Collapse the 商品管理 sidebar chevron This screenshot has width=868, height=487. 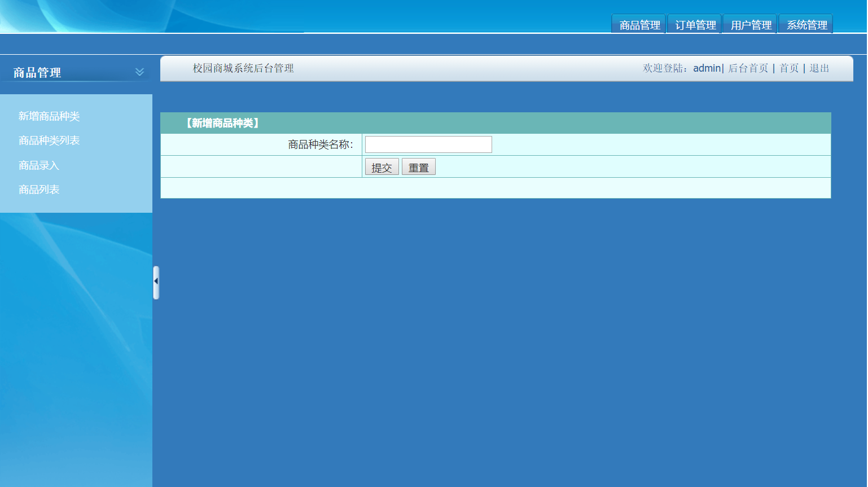(139, 72)
